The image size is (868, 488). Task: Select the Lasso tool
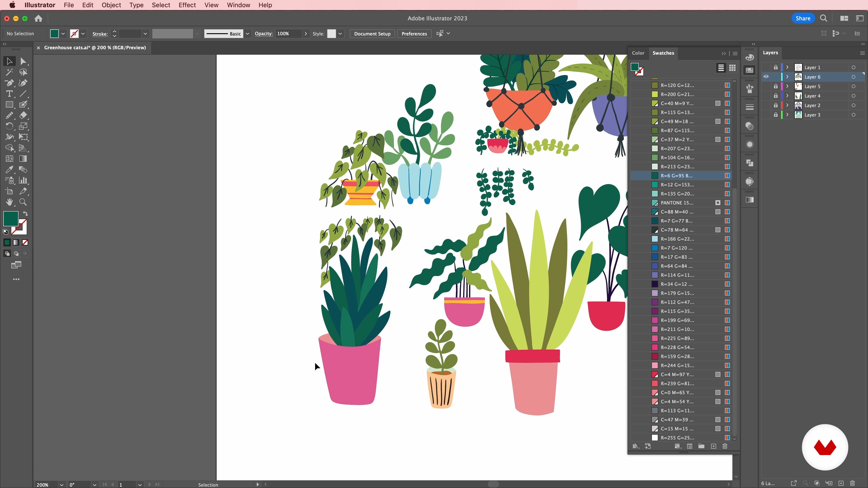click(x=23, y=72)
